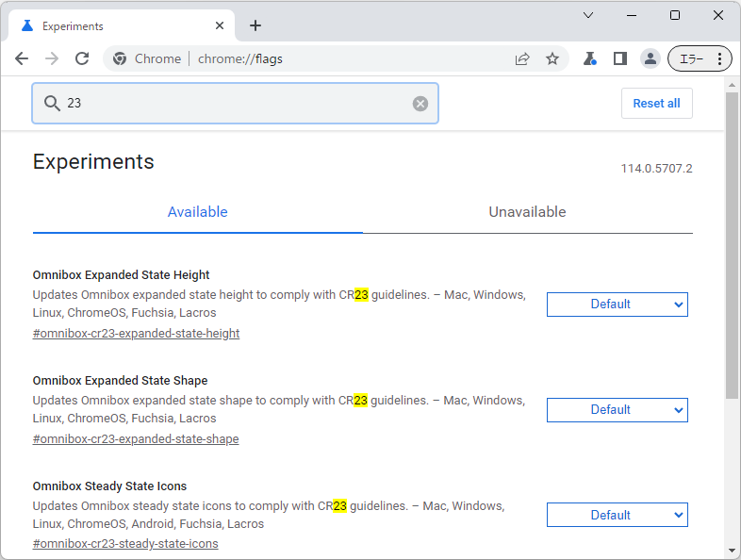
Task: Click the Omnibox Expanded State Shape title
Action: [120, 381]
